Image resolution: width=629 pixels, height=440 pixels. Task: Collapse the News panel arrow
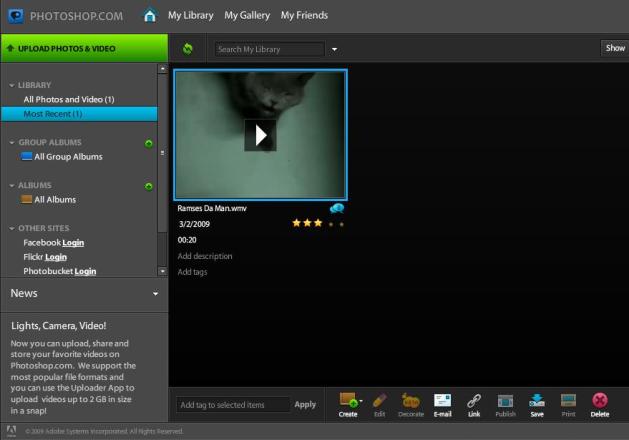[155, 294]
